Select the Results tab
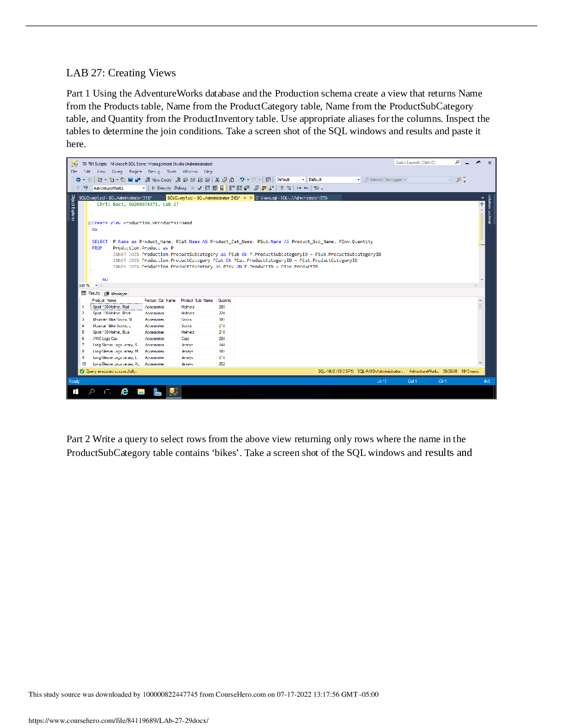 91,293
